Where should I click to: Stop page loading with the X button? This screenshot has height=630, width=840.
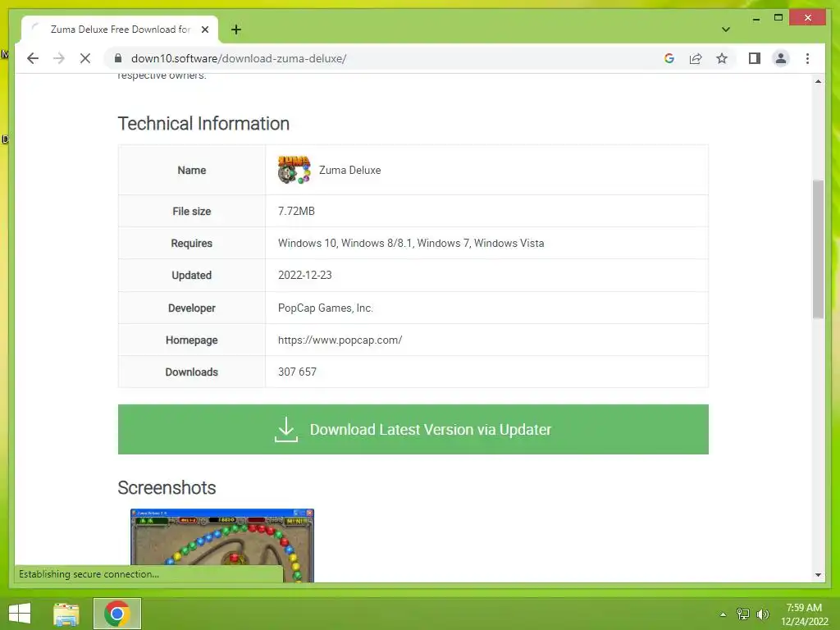(x=85, y=58)
